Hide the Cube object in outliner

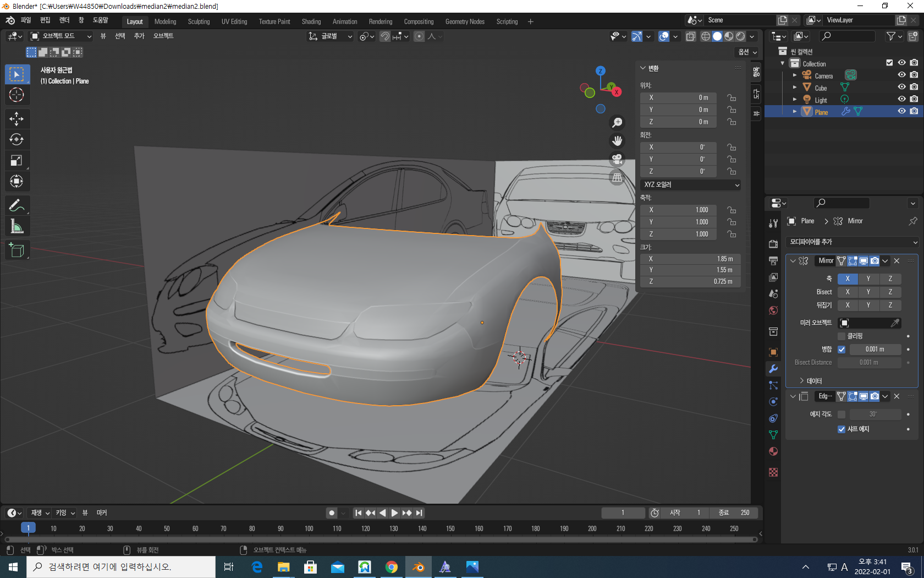901,87
